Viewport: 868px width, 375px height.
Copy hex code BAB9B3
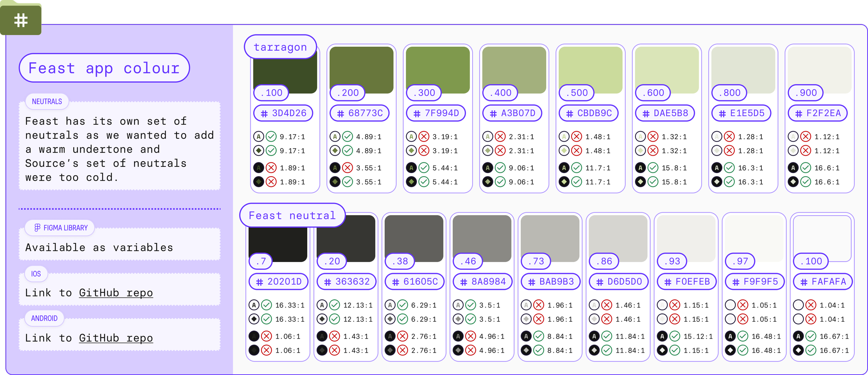pos(551,282)
